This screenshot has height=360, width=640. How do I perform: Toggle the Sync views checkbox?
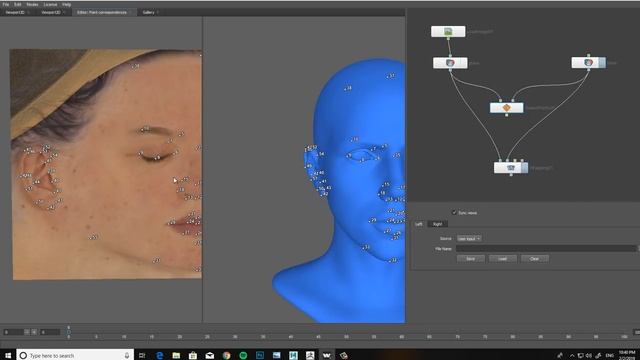point(454,213)
